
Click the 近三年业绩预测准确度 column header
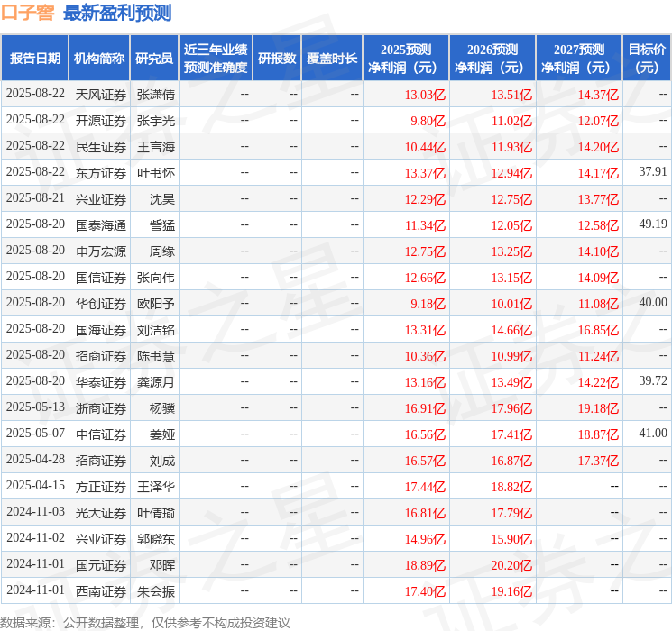click(x=216, y=59)
